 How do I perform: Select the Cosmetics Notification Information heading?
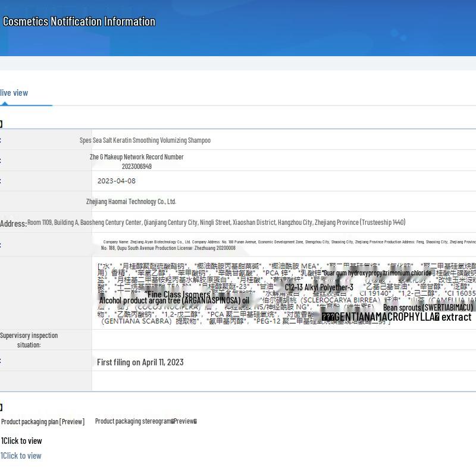79,21
